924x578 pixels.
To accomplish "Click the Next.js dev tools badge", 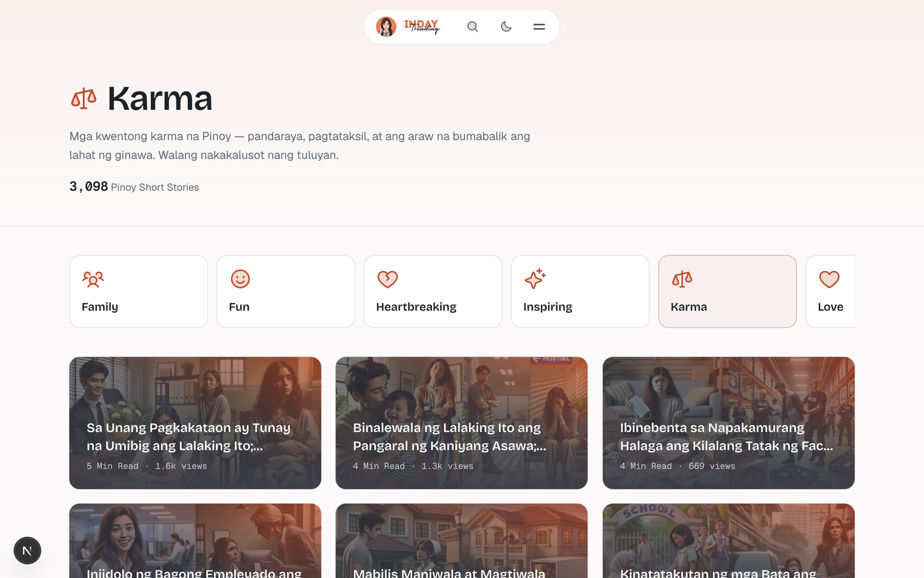I will 27,551.
